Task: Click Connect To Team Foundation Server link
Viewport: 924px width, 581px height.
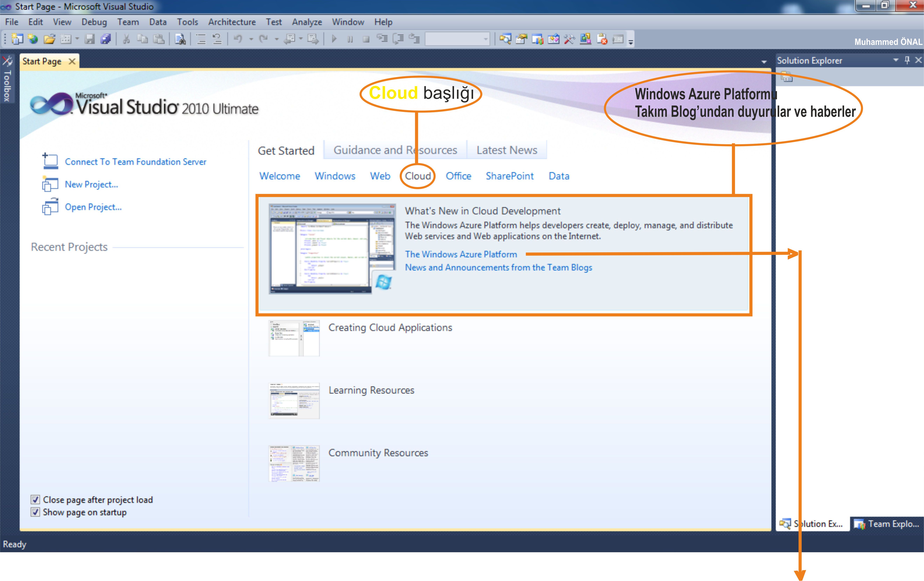Action: tap(135, 162)
